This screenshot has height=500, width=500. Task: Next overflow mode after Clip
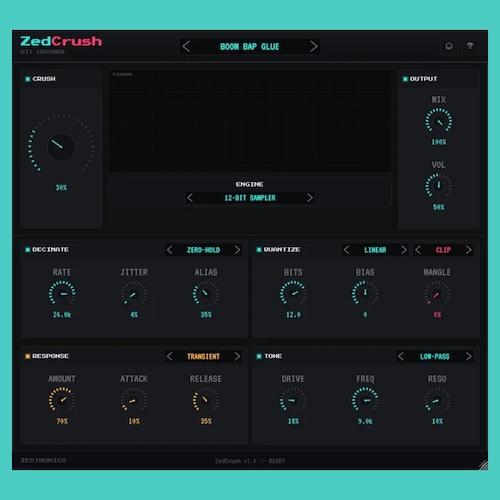click(x=468, y=250)
